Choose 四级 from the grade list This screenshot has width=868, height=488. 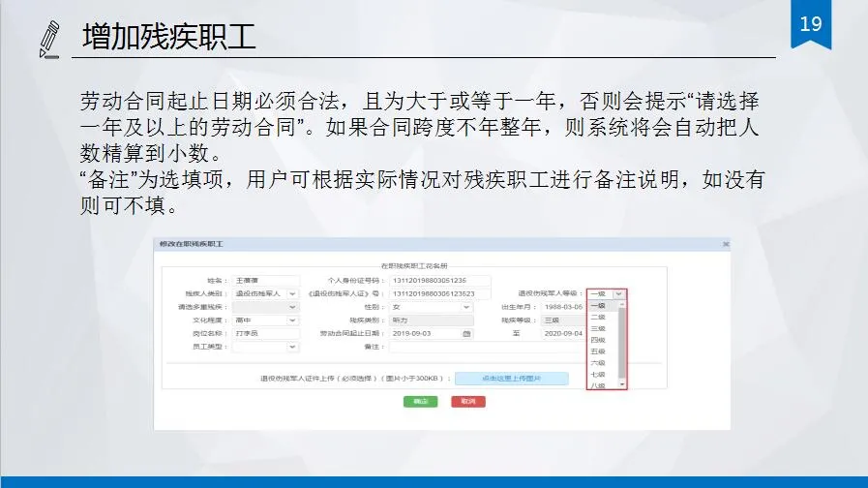(x=598, y=340)
